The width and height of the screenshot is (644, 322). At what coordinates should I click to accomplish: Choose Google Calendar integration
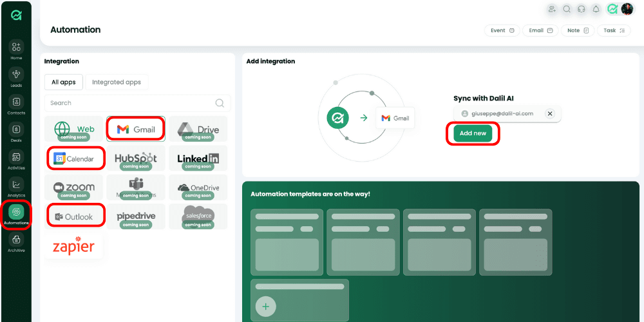click(x=74, y=158)
